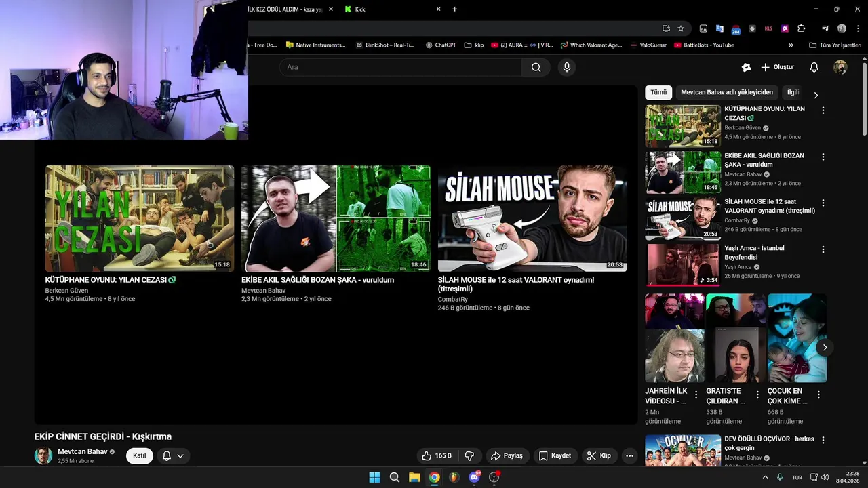The height and width of the screenshot is (488, 868).
Task: Click the install app icon in address bar
Action: (666, 28)
